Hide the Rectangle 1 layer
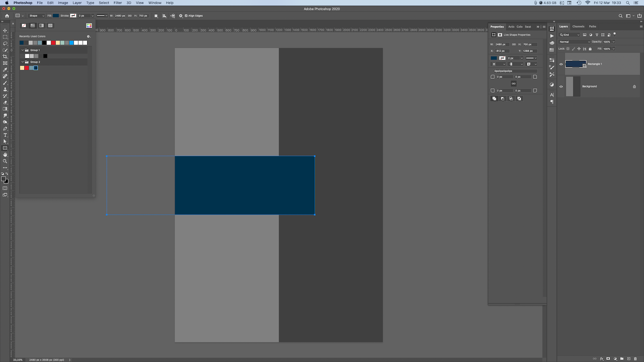The image size is (644, 362). coord(561,64)
